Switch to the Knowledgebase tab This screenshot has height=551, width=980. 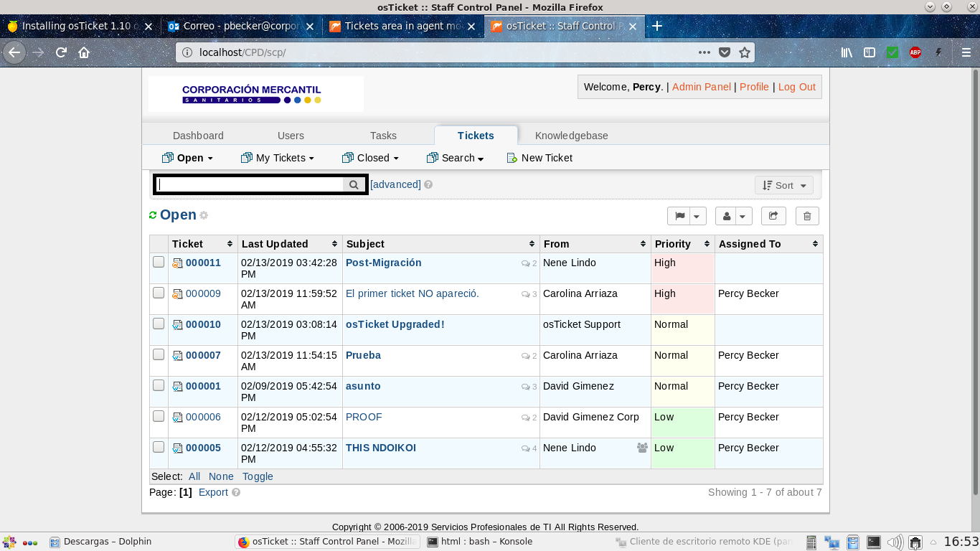coord(571,136)
